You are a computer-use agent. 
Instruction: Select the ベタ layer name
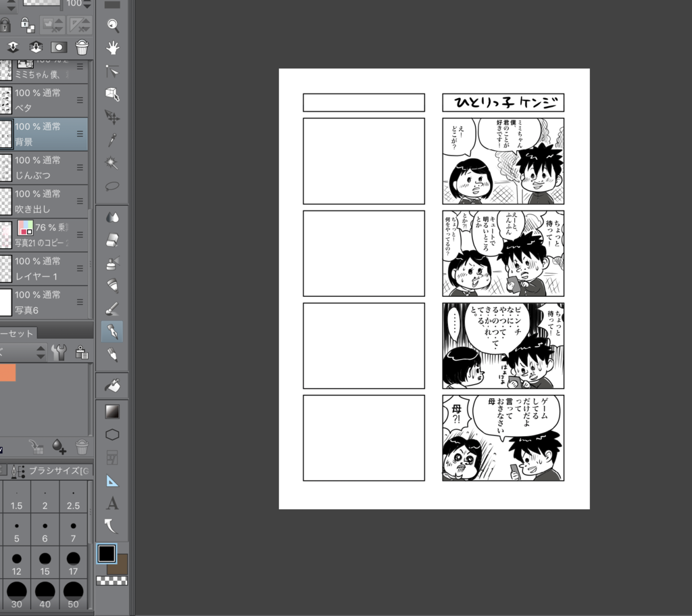(x=24, y=108)
